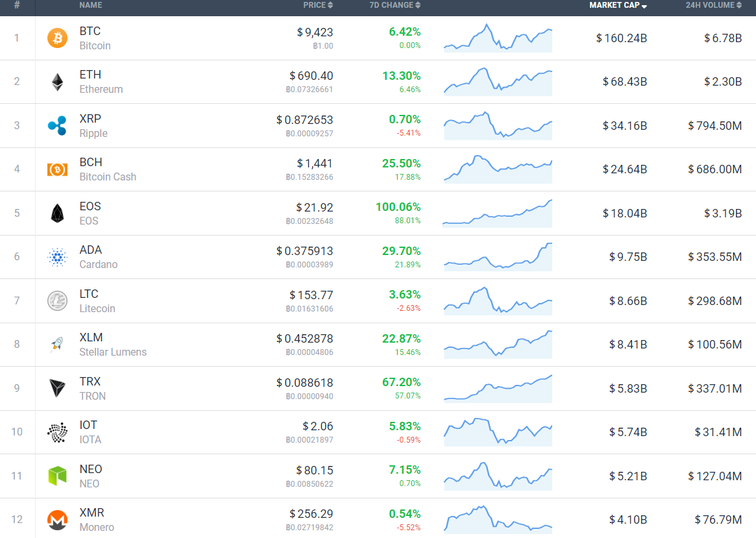Screen dimensions: 756x538
Task: Click the TRX 7-day sparkline chart
Action: click(x=498, y=388)
